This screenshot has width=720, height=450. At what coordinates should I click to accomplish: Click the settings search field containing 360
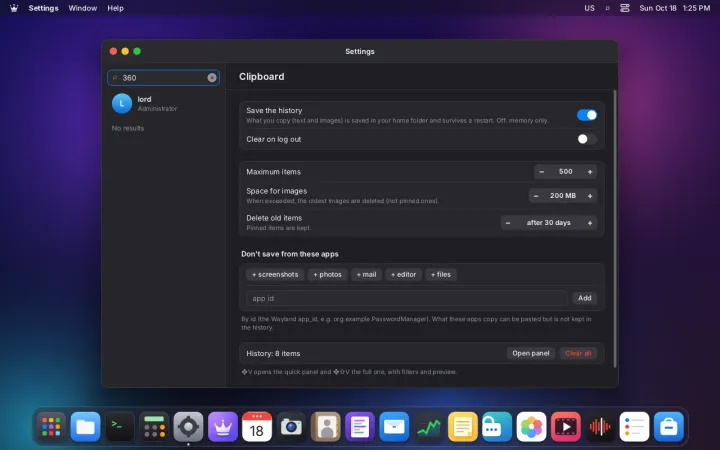(163, 78)
